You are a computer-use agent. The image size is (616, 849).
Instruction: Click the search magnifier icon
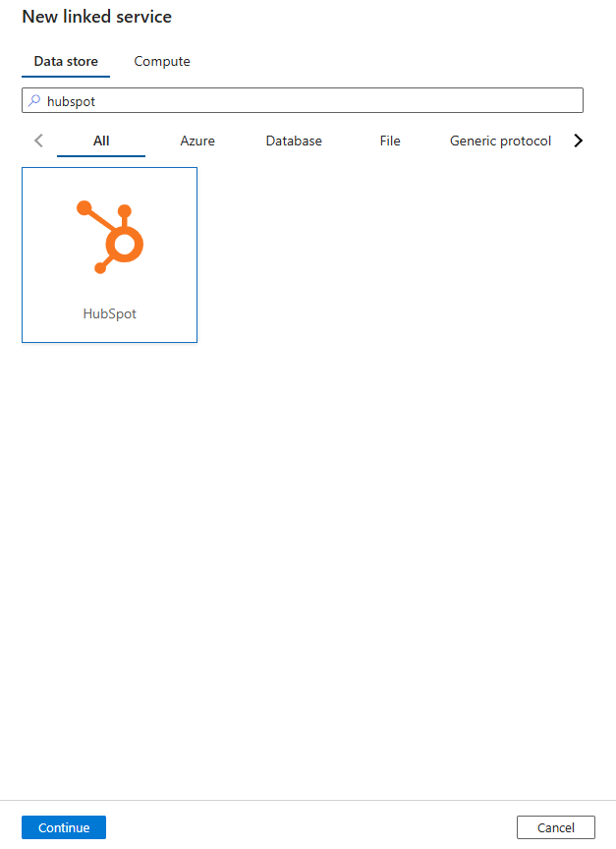click(x=34, y=100)
